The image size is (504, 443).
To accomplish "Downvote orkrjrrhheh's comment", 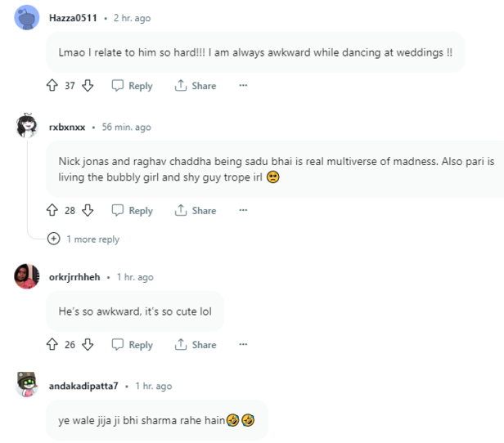I will (x=88, y=345).
